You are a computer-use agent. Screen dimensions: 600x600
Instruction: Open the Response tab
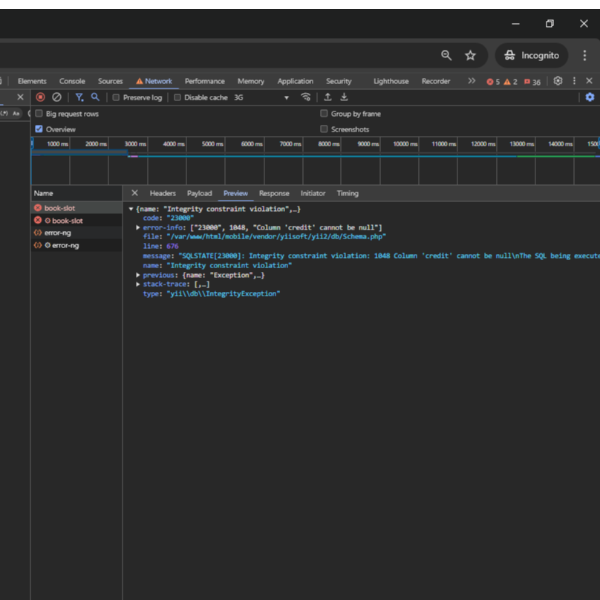coord(274,193)
